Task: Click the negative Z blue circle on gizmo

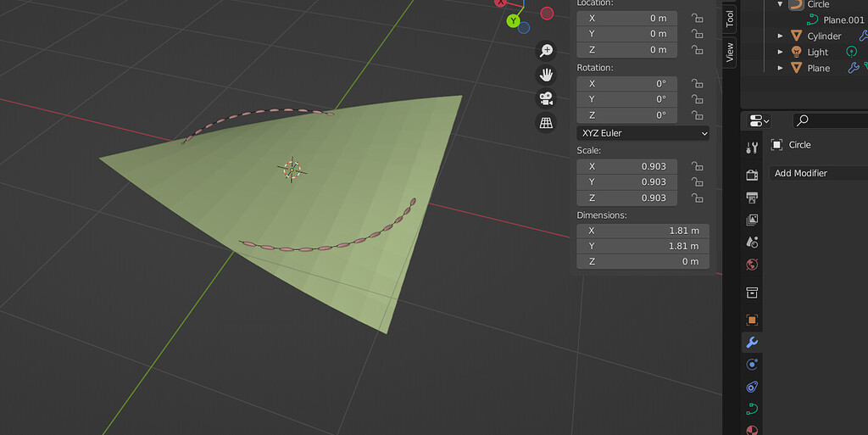Action: pyautogui.click(x=524, y=28)
